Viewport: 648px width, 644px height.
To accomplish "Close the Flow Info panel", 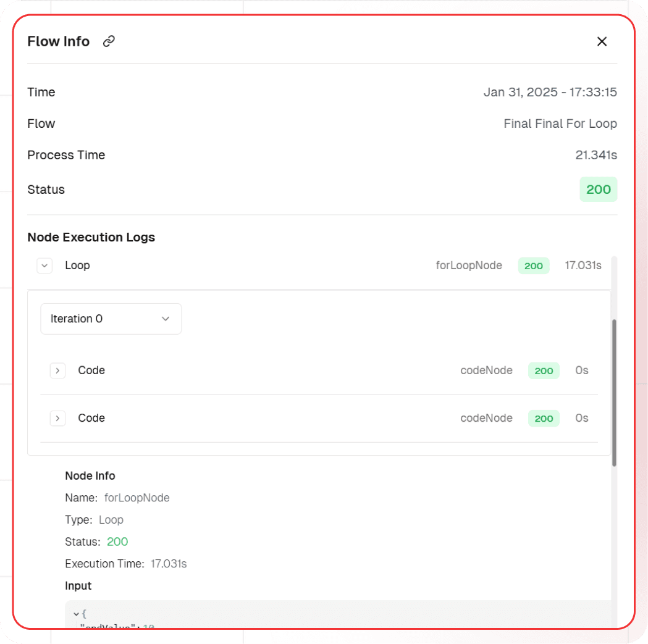I will pos(602,41).
